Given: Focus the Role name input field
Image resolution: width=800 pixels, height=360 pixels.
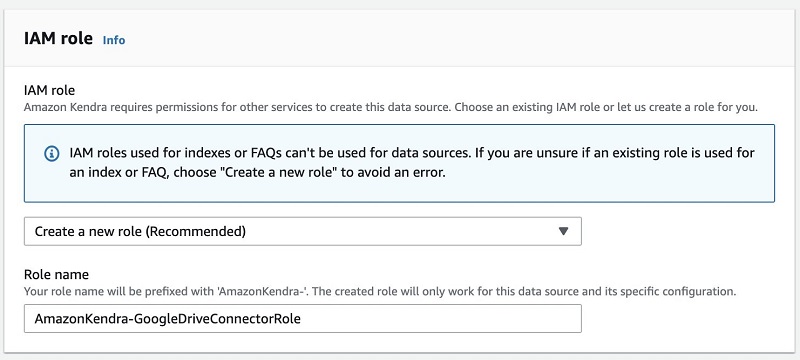Looking at the screenshot, I should coord(303,319).
